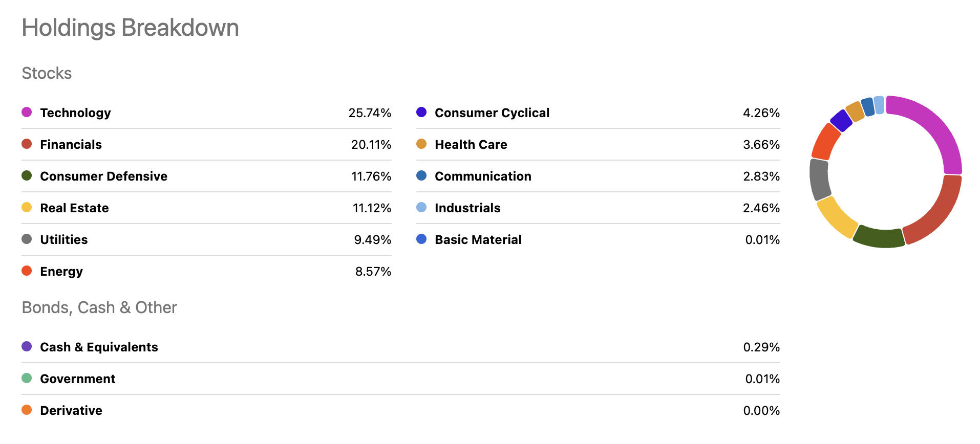
Task: Select the Government holdings label
Action: coord(77,379)
